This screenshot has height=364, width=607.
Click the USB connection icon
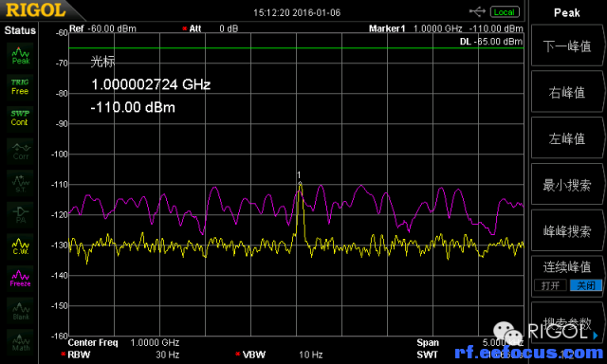477,12
